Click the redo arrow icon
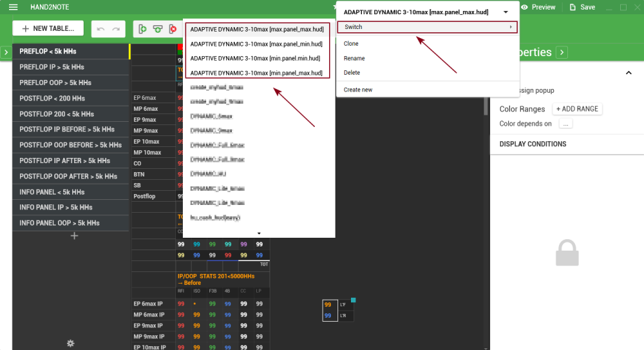 (116, 29)
